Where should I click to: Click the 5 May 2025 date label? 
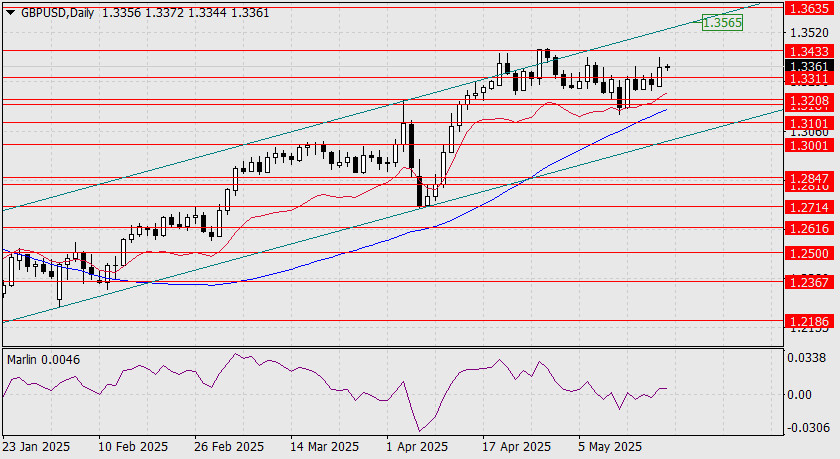[609, 446]
